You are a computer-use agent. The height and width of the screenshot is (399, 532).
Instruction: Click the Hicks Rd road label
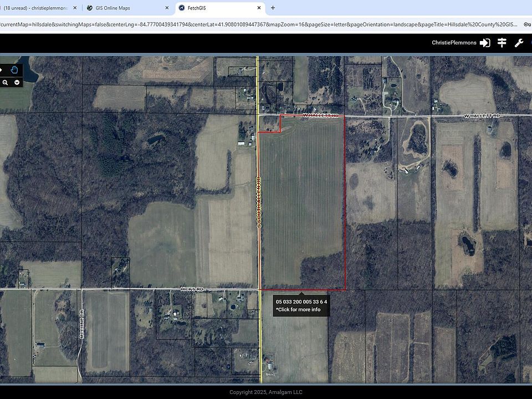pyautogui.click(x=192, y=289)
